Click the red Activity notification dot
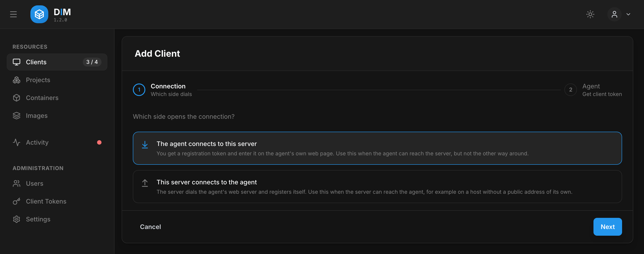644x254 pixels. tap(99, 142)
